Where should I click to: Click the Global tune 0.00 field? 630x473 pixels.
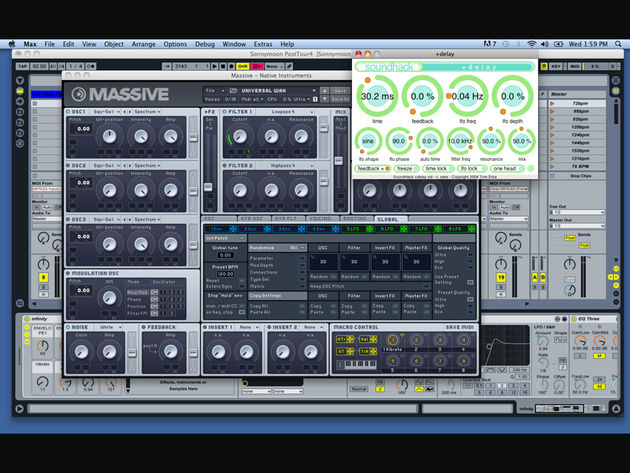pos(225,255)
